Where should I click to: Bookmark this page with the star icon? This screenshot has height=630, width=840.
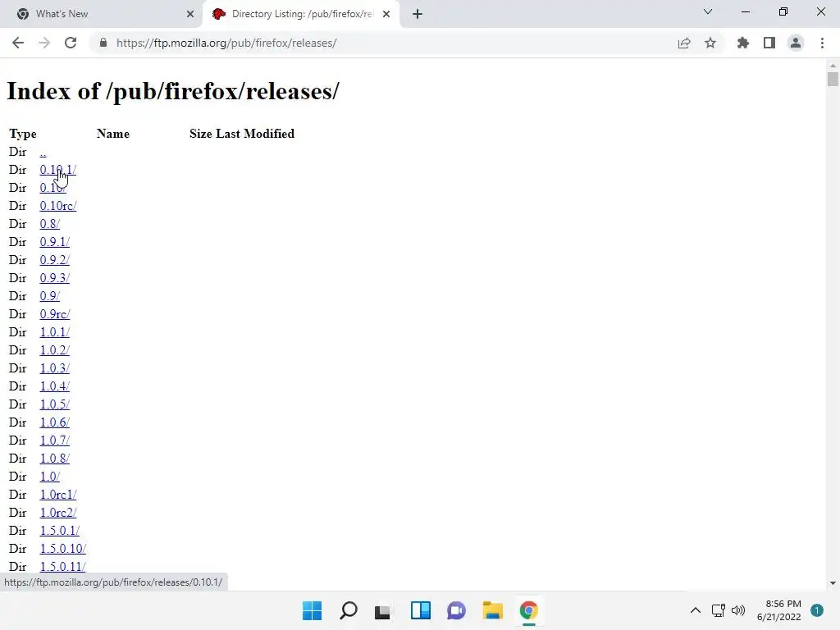click(x=710, y=43)
